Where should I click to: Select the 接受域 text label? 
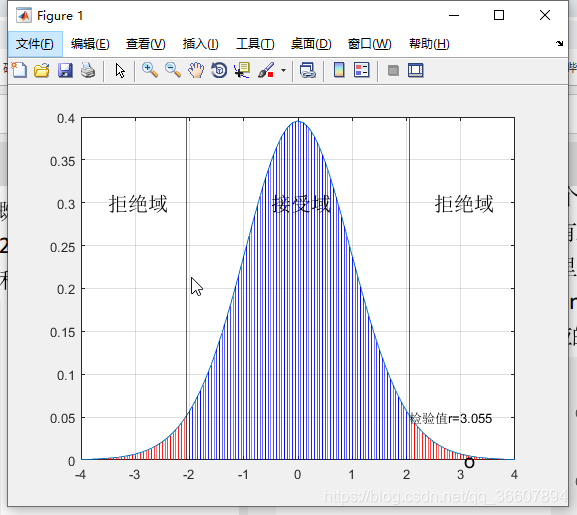tap(301, 204)
